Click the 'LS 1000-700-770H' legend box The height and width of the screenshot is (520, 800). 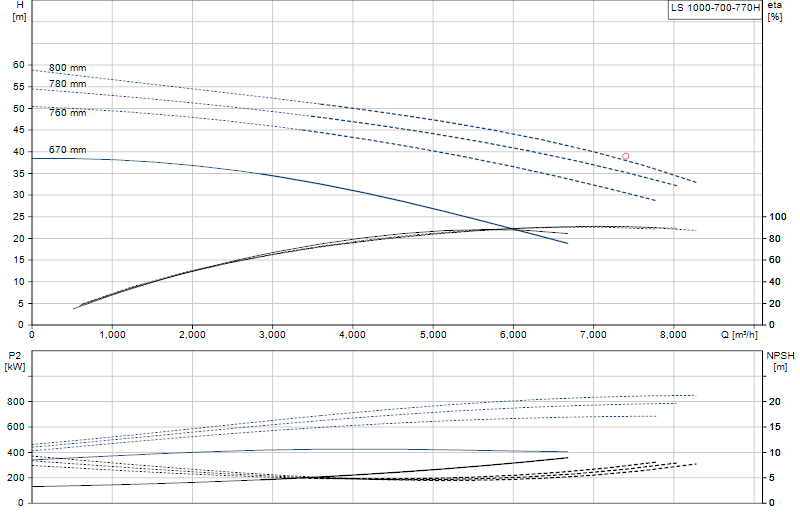(x=715, y=8)
